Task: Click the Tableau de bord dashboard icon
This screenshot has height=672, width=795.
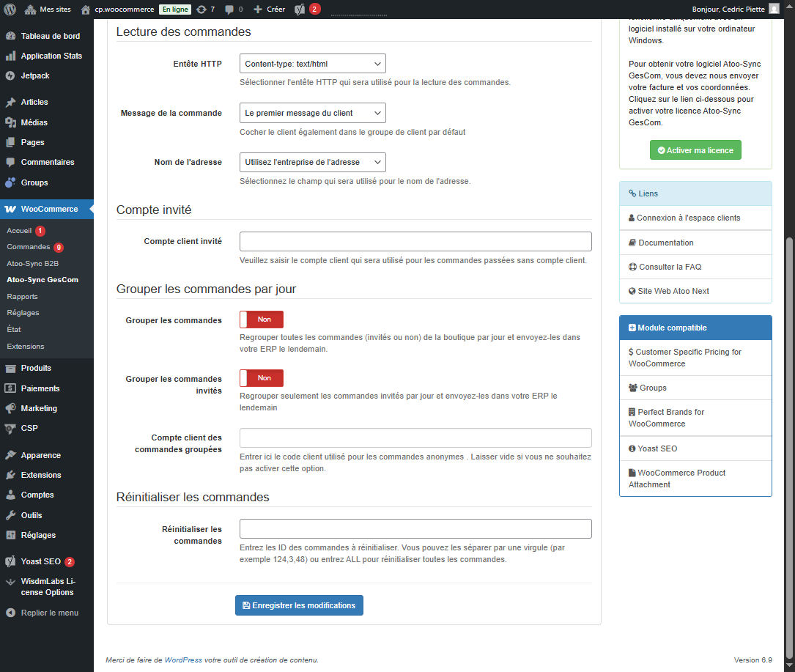Action: (x=10, y=36)
